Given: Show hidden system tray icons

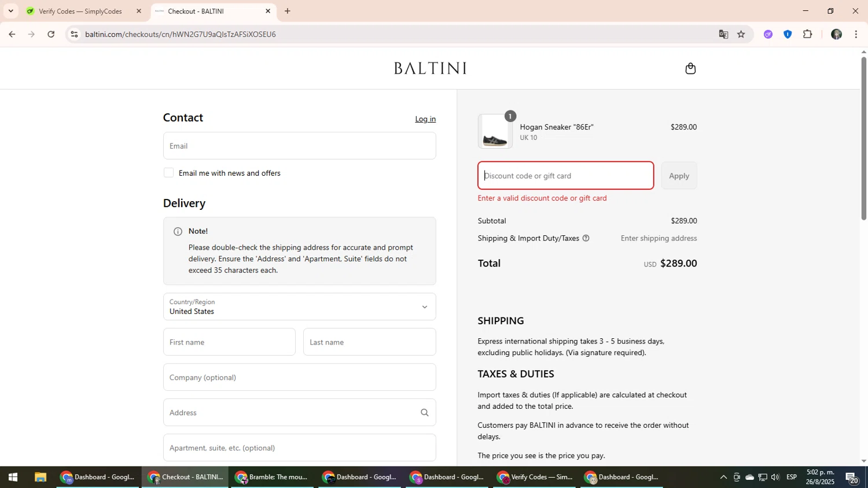Looking at the screenshot, I should click(x=723, y=477).
